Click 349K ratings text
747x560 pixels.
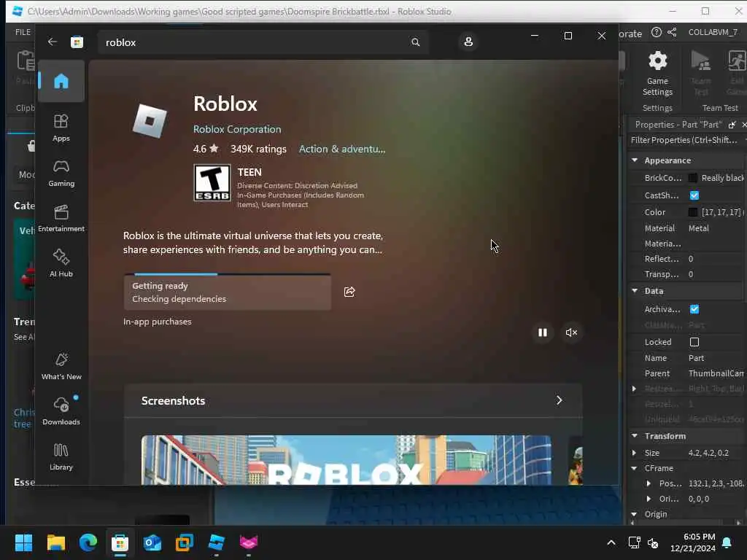(x=258, y=149)
